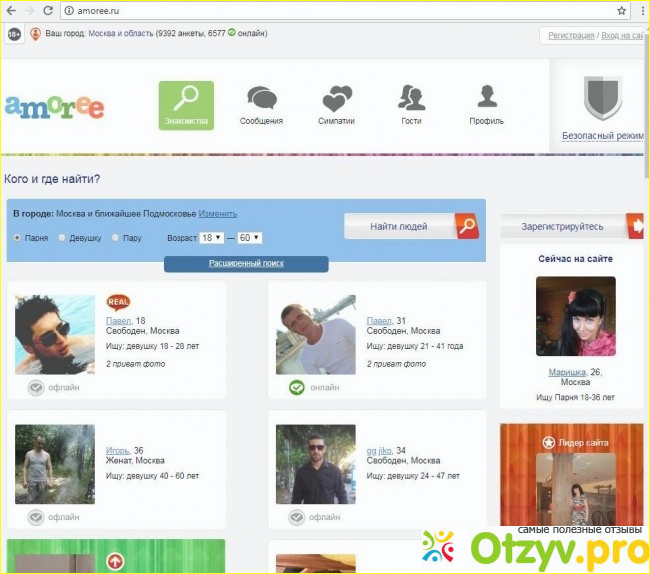Select the Девушку radio button
The height and width of the screenshot is (574, 650).
point(62,238)
